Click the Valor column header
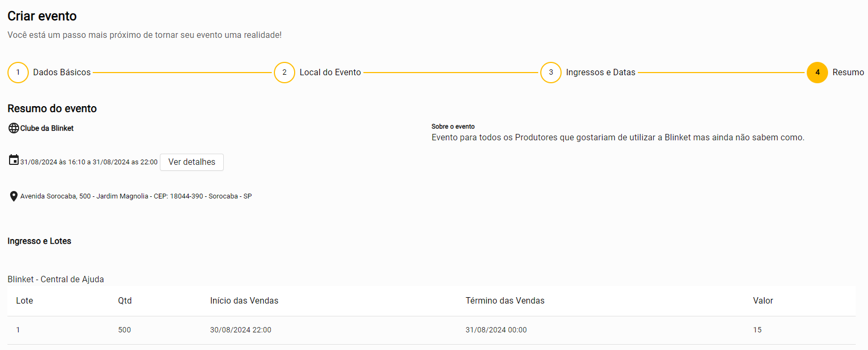The image size is (868, 350). pos(763,301)
